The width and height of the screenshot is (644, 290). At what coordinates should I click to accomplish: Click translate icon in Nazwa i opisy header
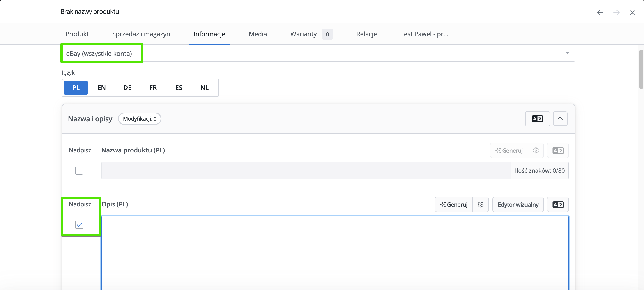pos(537,119)
